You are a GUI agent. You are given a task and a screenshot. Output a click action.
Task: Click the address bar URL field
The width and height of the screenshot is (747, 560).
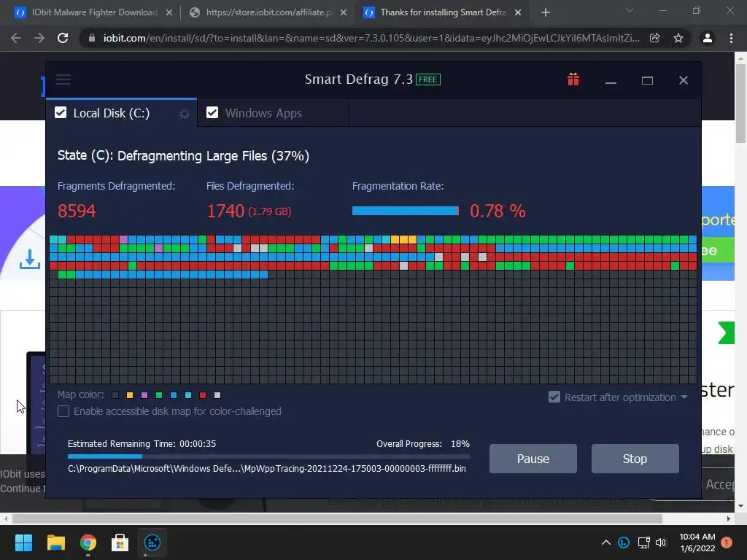(371, 38)
